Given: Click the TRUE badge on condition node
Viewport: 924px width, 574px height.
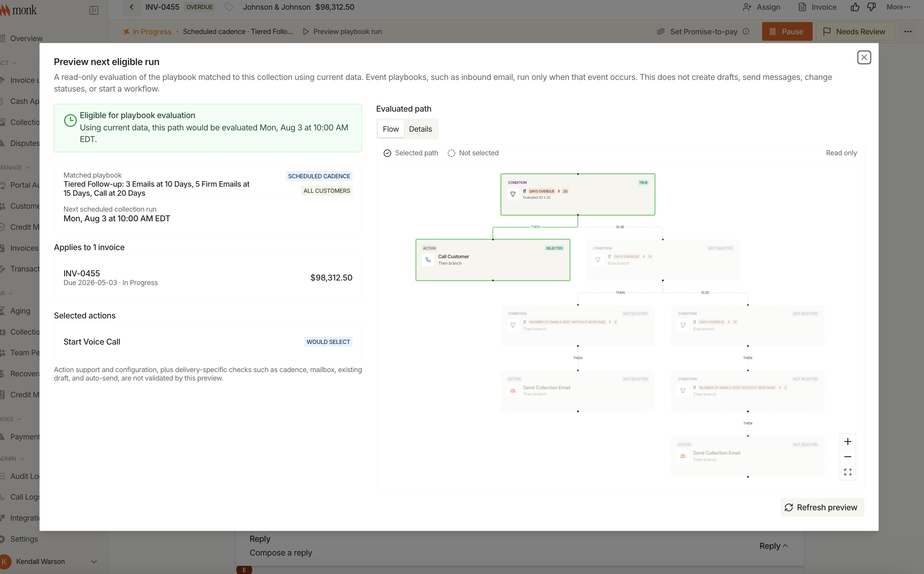Looking at the screenshot, I should 643,182.
